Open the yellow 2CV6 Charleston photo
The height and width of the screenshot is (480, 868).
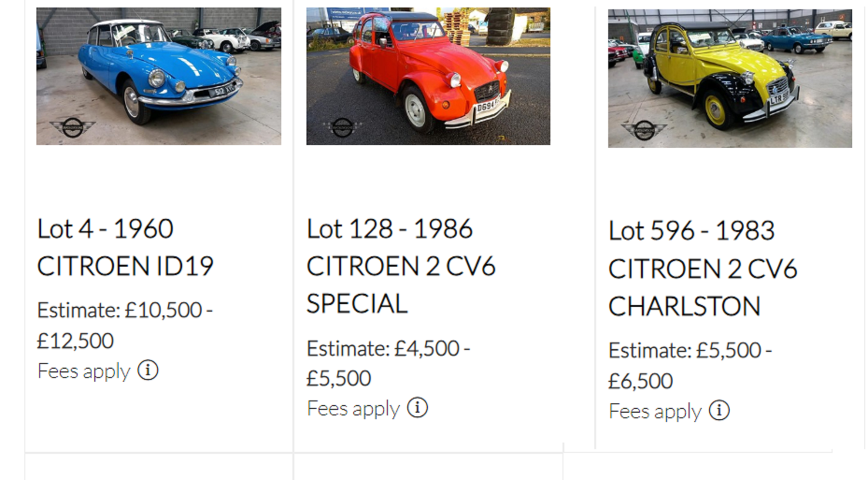[730, 78]
